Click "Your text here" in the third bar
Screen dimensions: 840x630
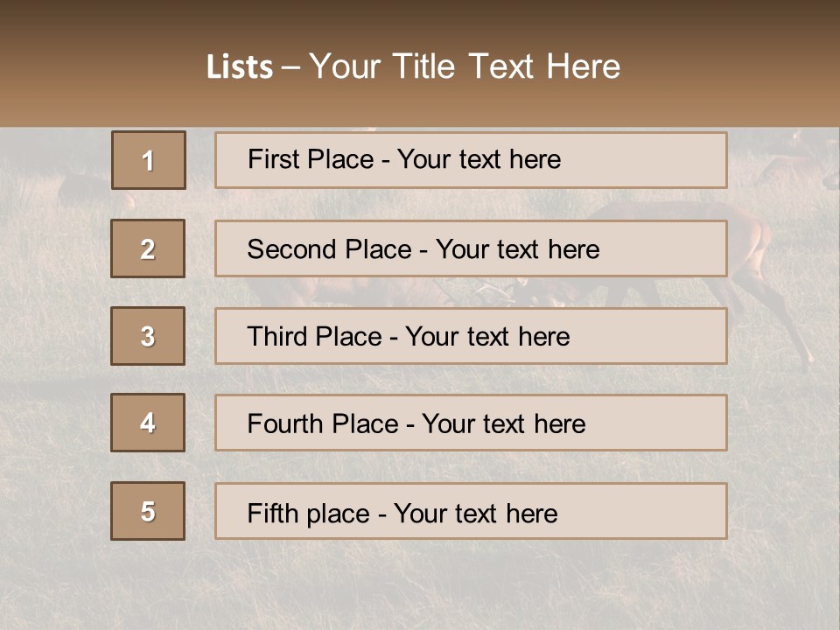point(487,337)
